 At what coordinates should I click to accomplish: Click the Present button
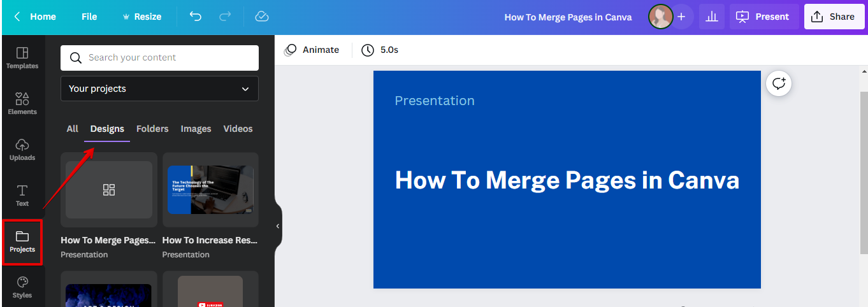(764, 17)
